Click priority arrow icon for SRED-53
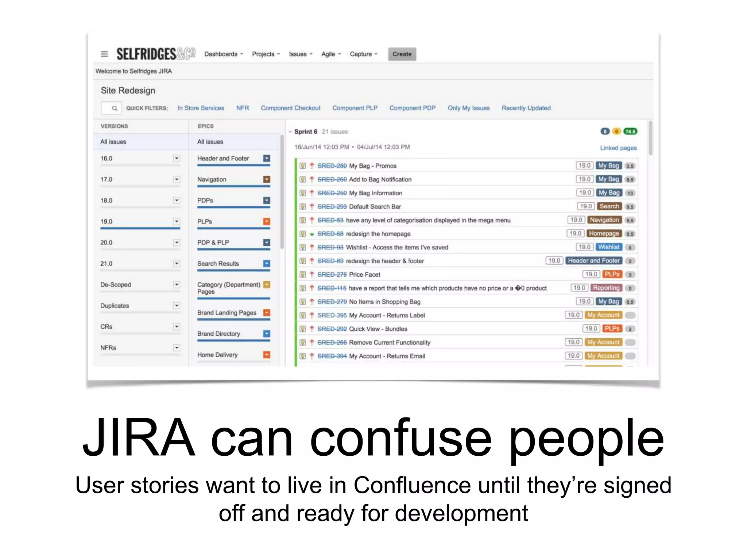Screen dimensions: 747x560 point(312,220)
